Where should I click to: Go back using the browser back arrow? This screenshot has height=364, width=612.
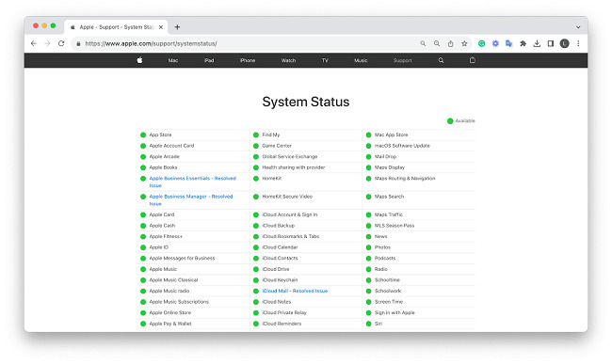coord(34,43)
